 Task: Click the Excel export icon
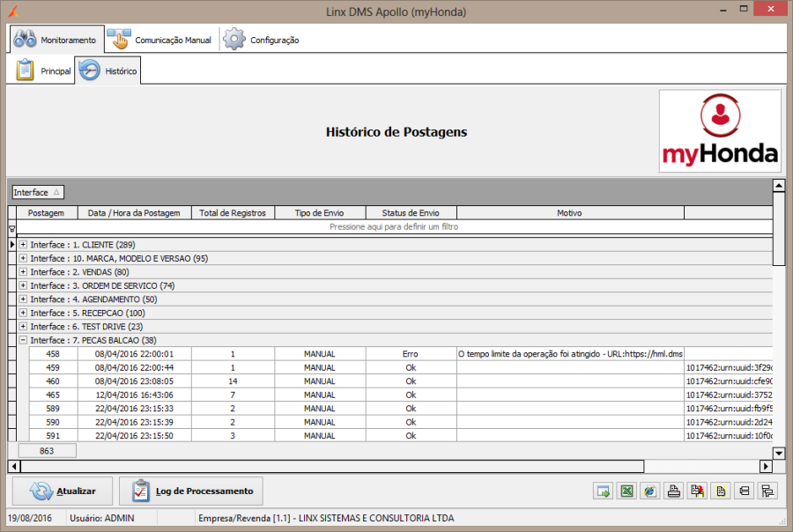(x=626, y=491)
